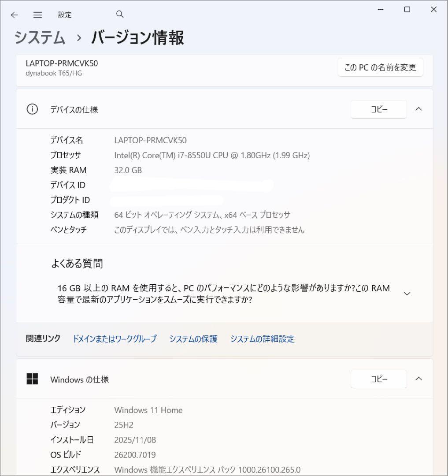Viewport: 448px width, 476px height.
Task: Open ドメインまたはワークグループ link
Action: tap(114, 339)
